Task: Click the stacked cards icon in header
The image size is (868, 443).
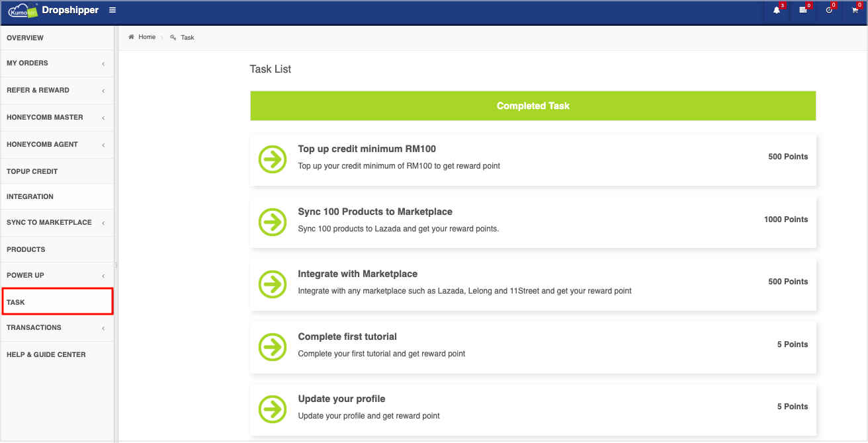Action: (803, 11)
